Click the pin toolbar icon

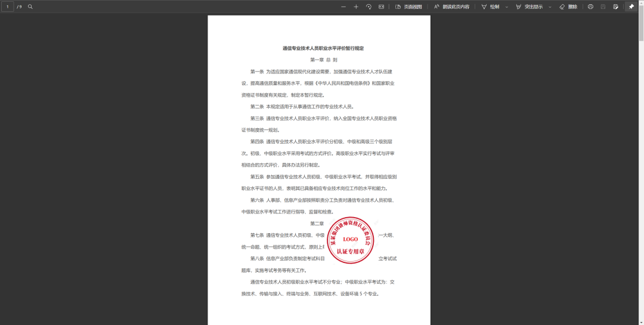tap(631, 7)
